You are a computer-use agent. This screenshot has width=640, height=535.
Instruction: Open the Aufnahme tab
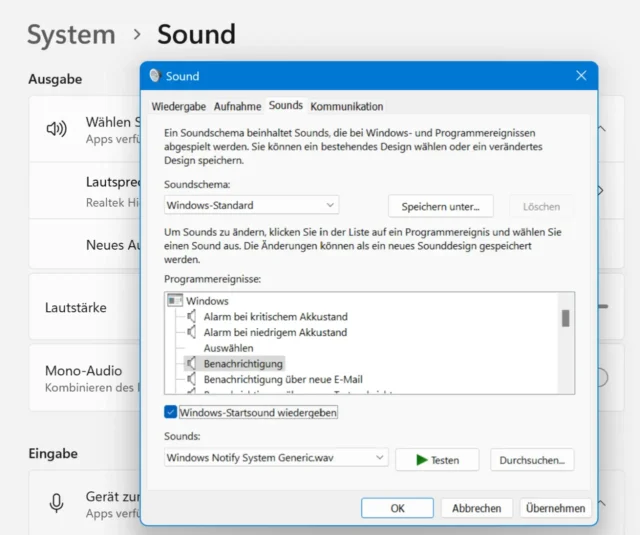tap(238, 106)
